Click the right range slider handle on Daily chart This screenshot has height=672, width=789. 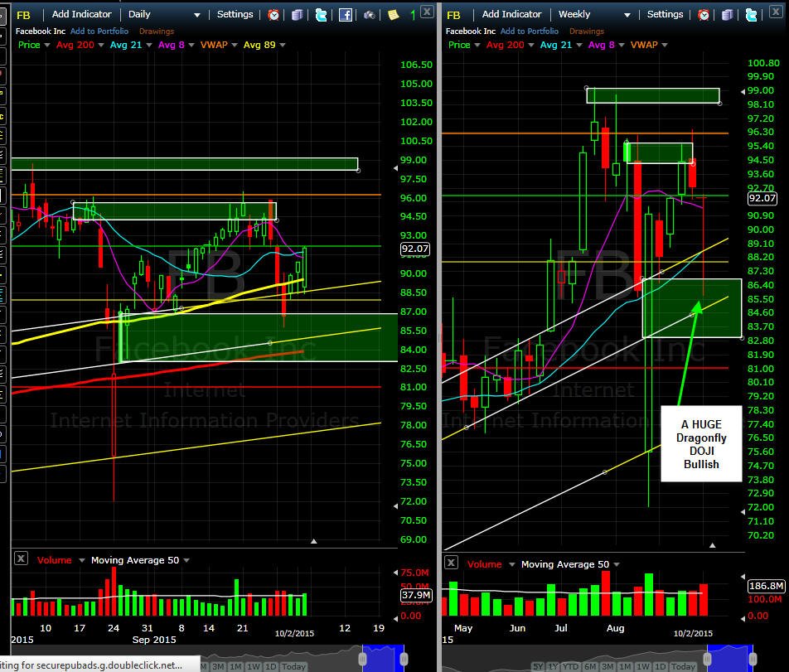tap(404, 659)
